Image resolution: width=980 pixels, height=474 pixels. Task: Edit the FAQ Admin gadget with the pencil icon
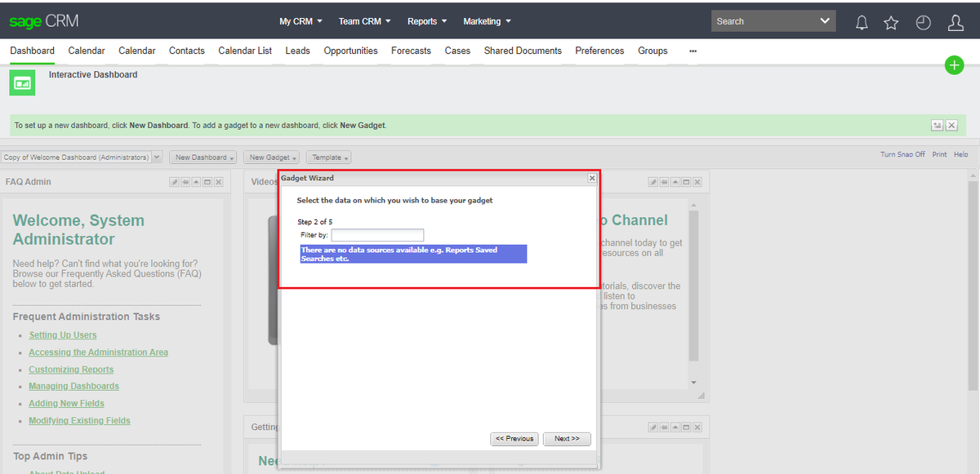click(x=174, y=182)
